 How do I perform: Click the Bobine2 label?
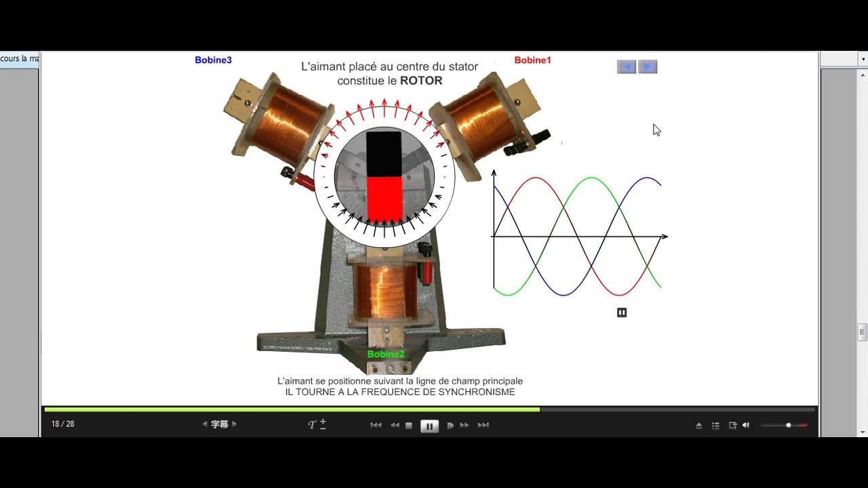(x=386, y=354)
